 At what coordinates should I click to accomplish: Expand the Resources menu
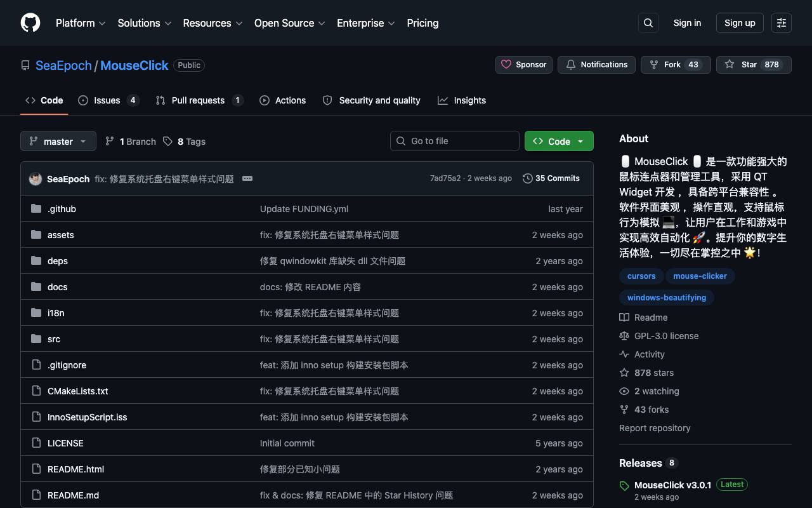[x=213, y=23]
